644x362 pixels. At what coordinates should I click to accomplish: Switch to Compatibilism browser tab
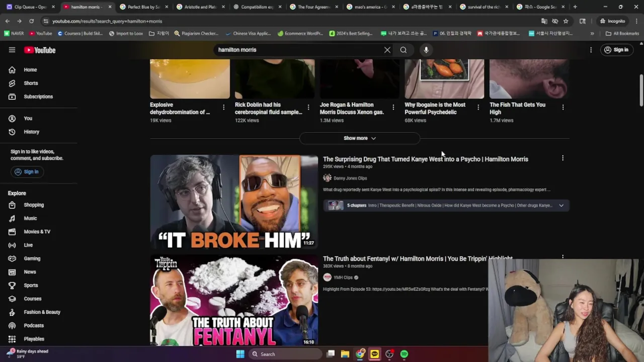(x=257, y=7)
